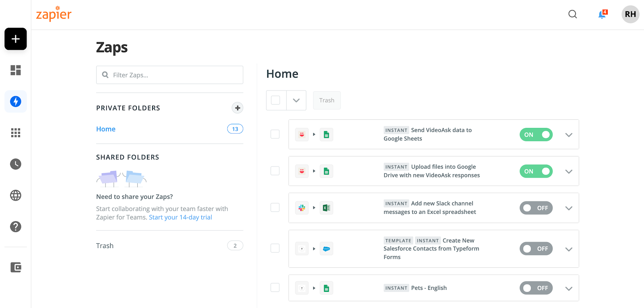Click Google Sheets icon in Send VideoAsk data Zap
644x308 pixels.
[x=326, y=134]
